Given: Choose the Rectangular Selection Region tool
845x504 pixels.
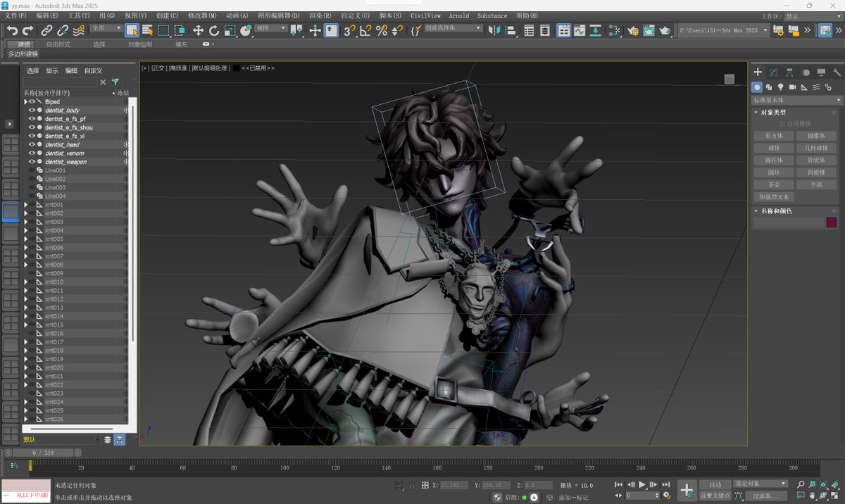Looking at the screenshot, I should point(163,30).
